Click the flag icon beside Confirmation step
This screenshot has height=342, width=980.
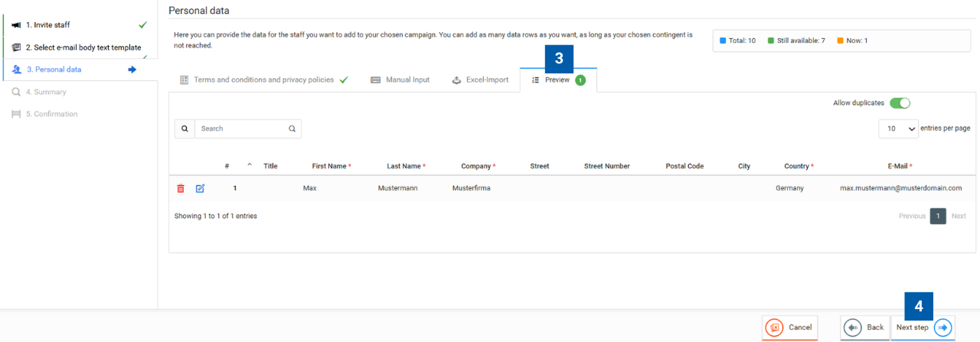[16, 114]
